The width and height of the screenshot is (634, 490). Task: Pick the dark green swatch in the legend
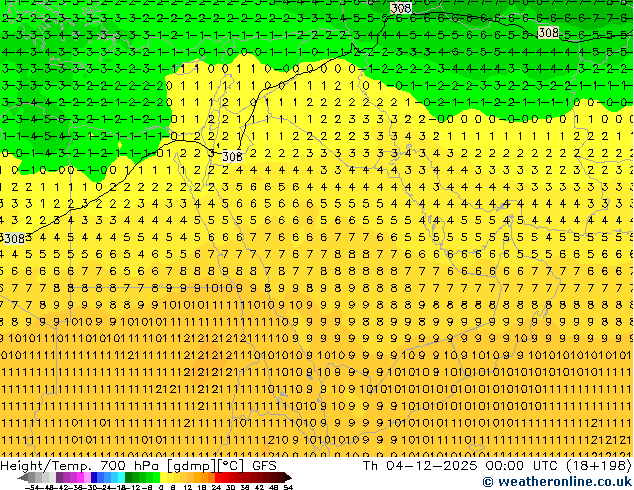(129, 477)
